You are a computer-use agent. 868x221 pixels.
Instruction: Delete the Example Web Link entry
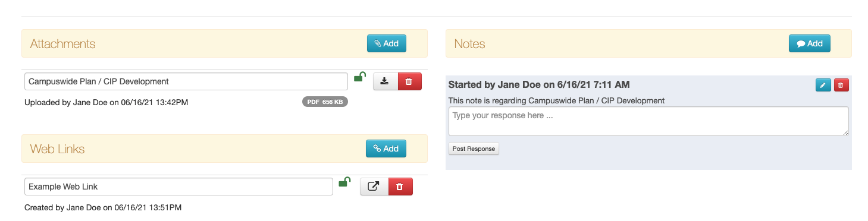pyautogui.click(x=400, y=187)
